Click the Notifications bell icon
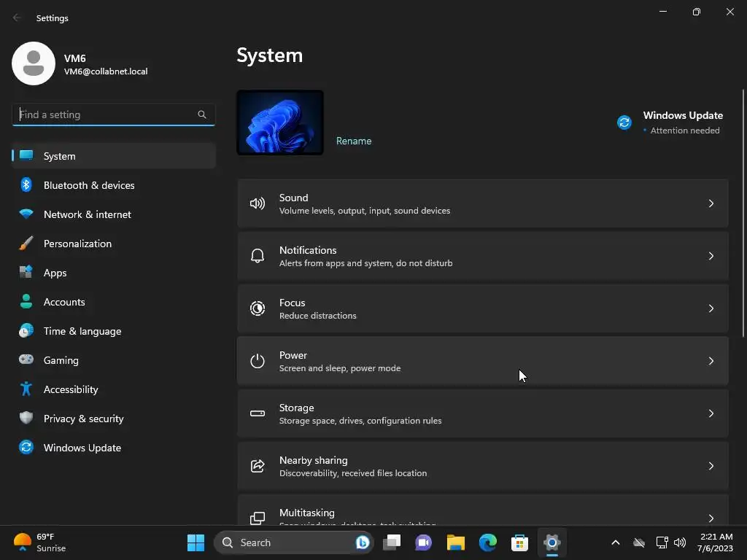747x560 pixels. click(258, 256)
